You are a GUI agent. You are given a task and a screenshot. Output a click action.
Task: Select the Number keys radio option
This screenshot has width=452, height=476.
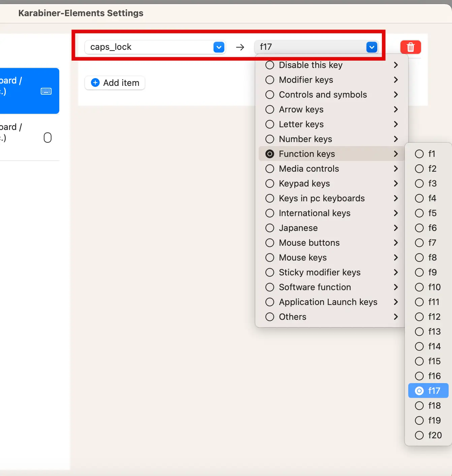pos(270,139)
